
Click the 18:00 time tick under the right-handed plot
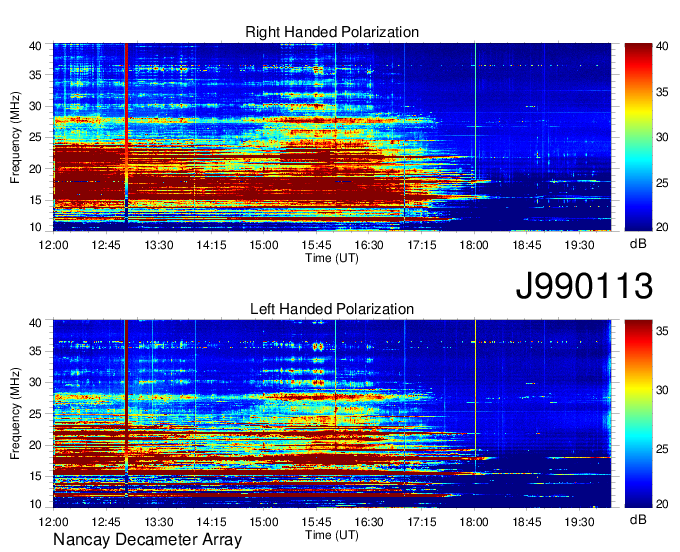(x=474, y=245)
